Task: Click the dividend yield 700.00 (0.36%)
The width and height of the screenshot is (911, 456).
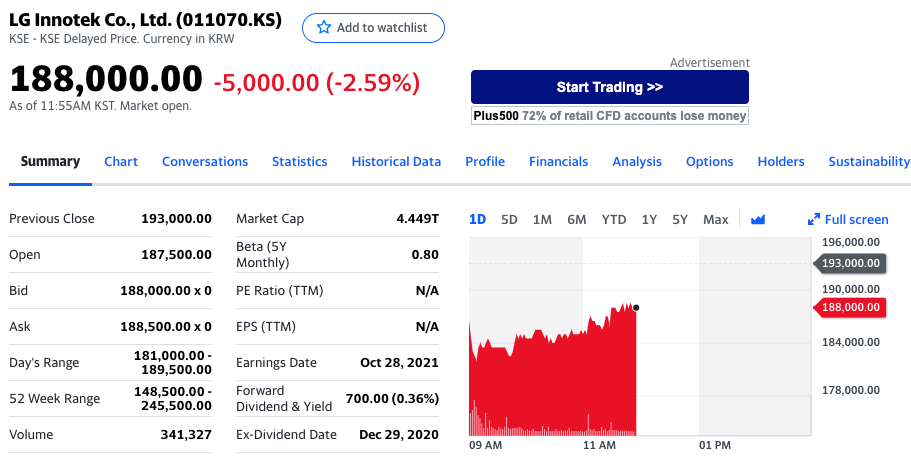Action: point(392,398)
